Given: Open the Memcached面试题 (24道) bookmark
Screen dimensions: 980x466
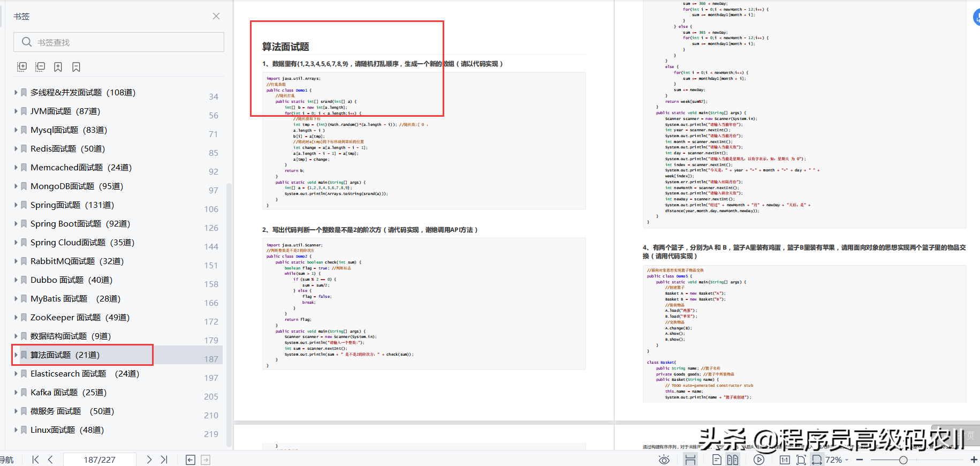Looking at the screenshot, I should pos(81,167).
